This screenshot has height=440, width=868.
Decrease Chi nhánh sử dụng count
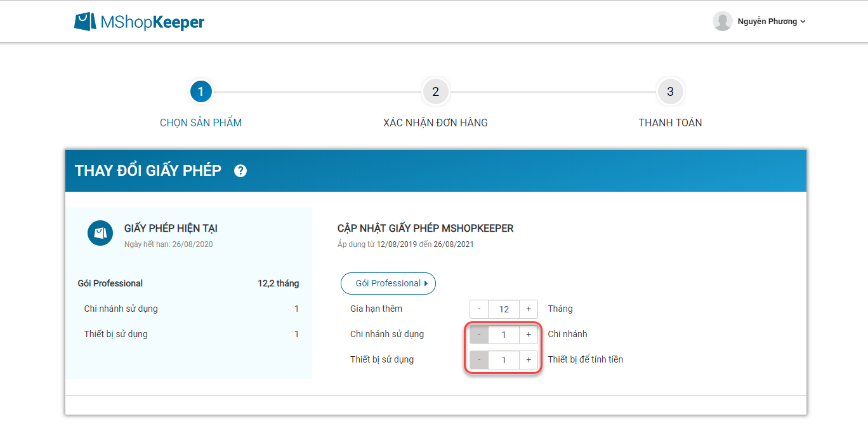(479, 335)
